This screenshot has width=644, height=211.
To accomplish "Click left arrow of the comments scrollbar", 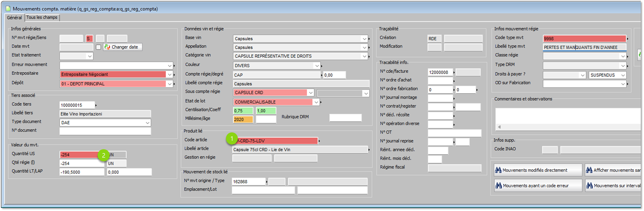I will pos(499,127).
